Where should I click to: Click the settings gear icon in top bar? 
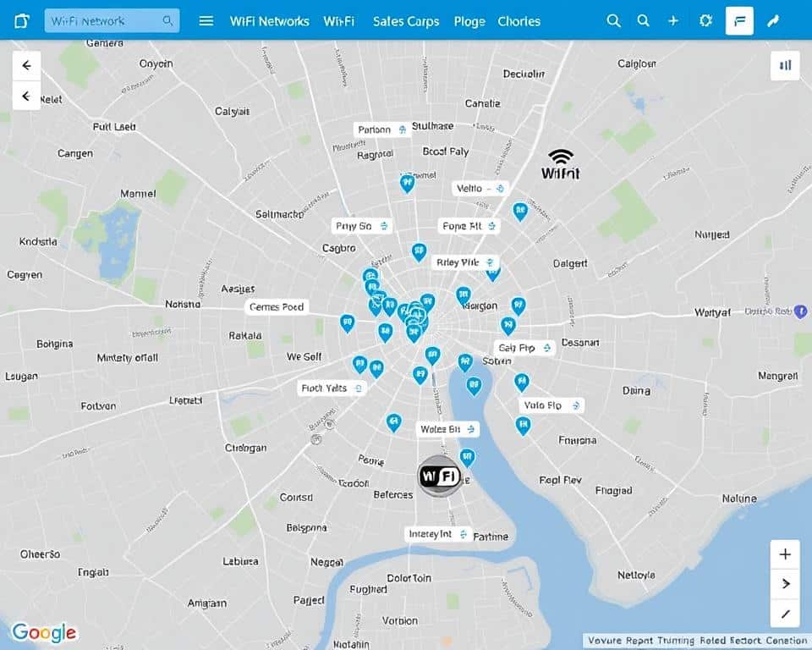(705, 20)
